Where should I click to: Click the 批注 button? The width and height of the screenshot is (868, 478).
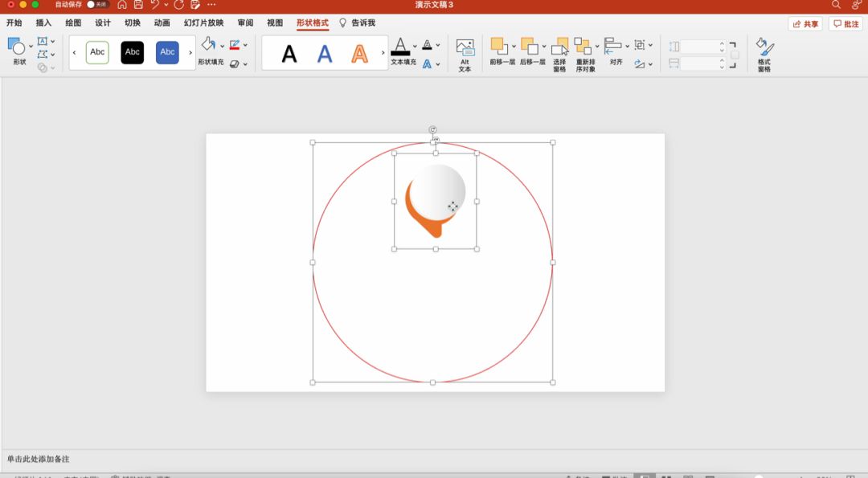coord(845,24)
